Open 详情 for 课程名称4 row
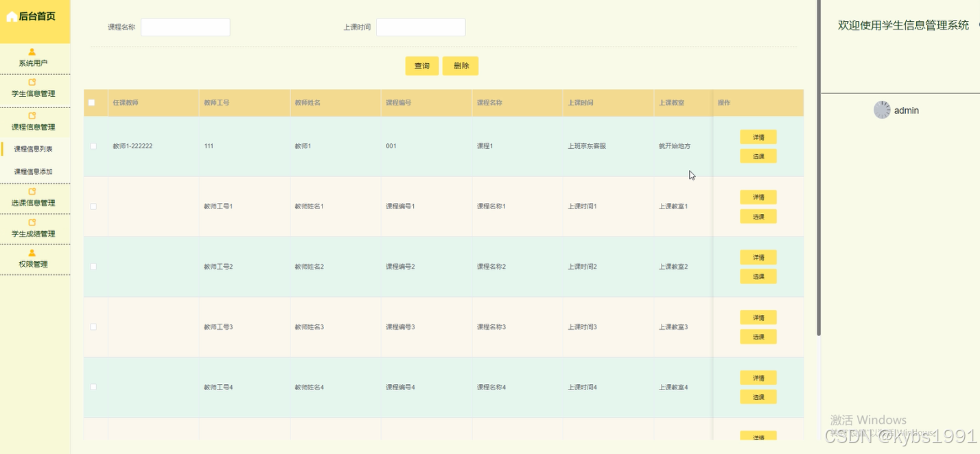980x454 pixels. [x=758, y=378]
